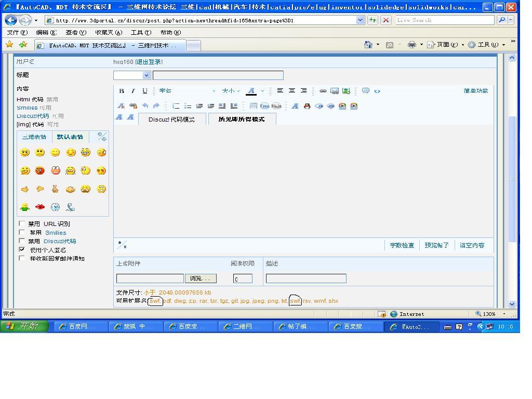Click the page vertical scrollbar thumb

pos(512,179)
